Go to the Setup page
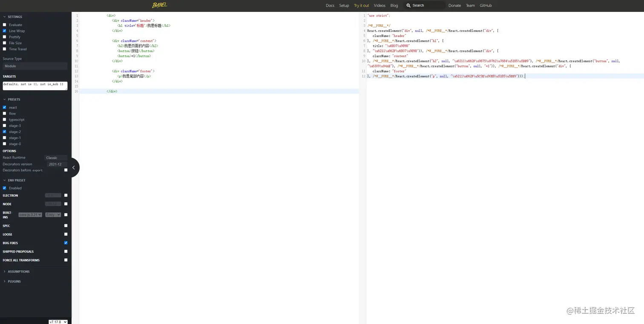This screenshot has width=644, height=324. [344, 6]
